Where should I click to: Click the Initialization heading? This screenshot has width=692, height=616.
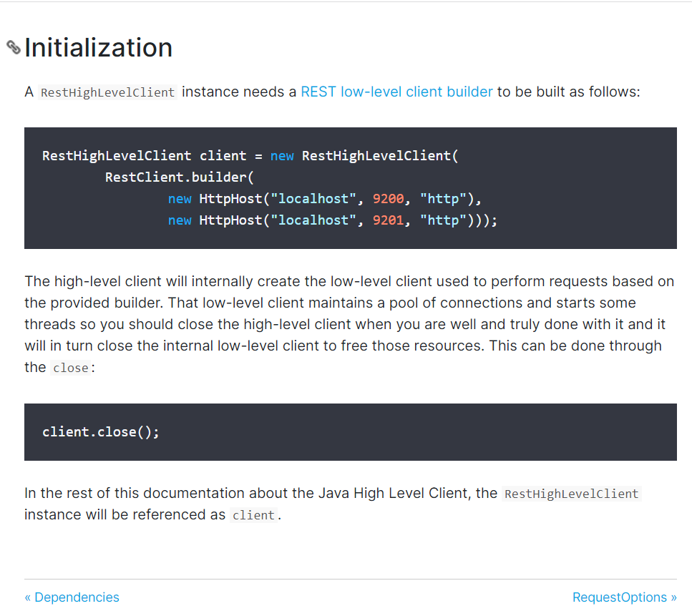click(99, 47)
